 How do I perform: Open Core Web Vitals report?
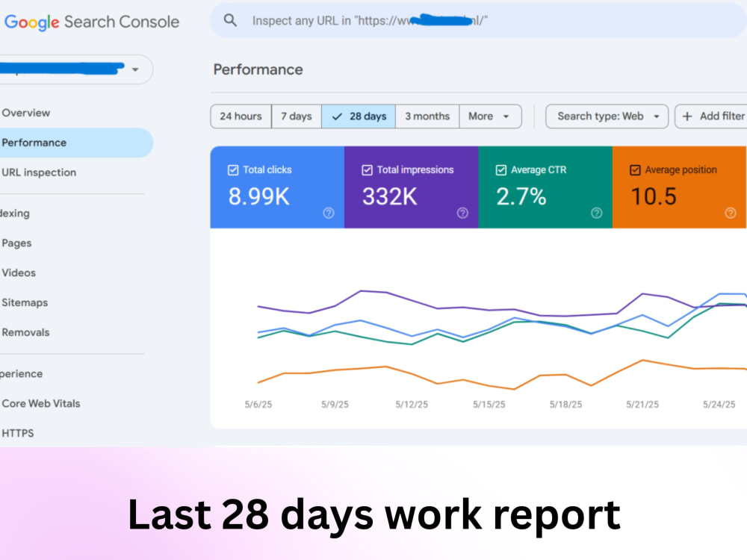pyautogui.click(x=41, y=403)
